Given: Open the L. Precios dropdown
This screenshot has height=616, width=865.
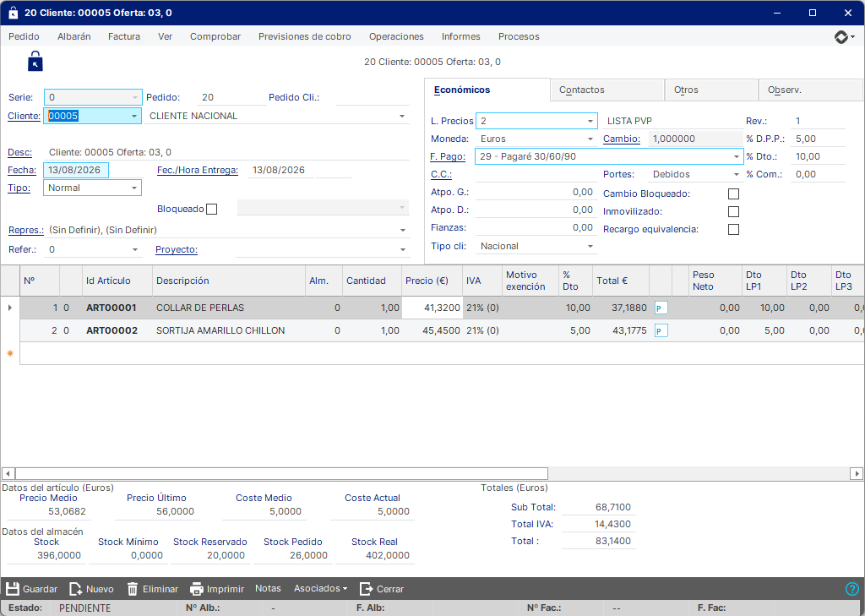Looking at the screenshot, I should pyautogui.click(x=590, y=121).
